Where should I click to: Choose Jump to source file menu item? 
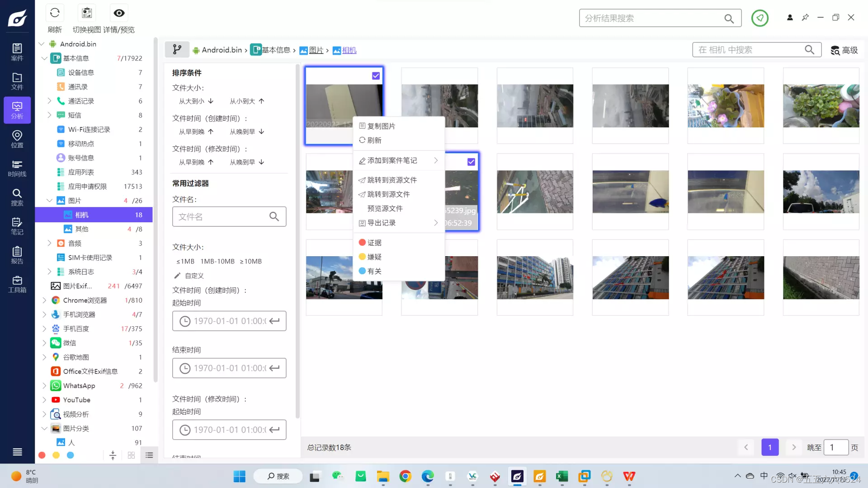coord(388,194)
